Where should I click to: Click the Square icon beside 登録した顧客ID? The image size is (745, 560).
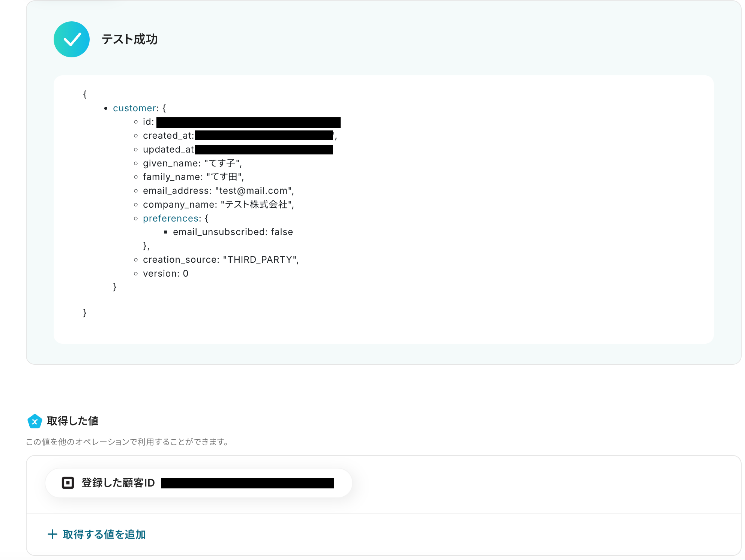tap(68, 483)
